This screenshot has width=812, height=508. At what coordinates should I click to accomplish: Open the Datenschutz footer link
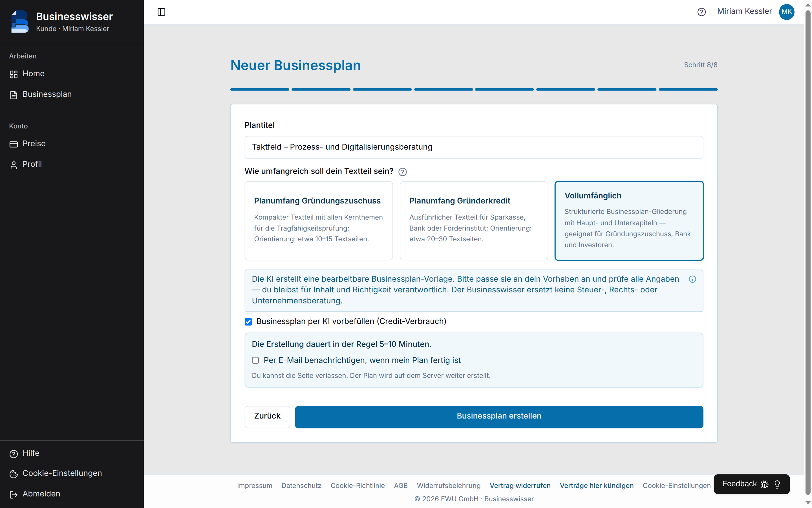tap(301, 485)
